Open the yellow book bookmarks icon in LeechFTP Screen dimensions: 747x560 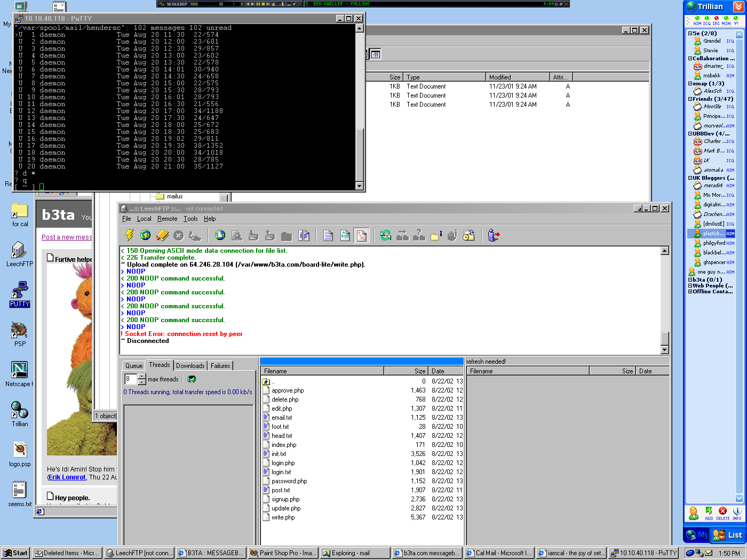click(162, 235)
